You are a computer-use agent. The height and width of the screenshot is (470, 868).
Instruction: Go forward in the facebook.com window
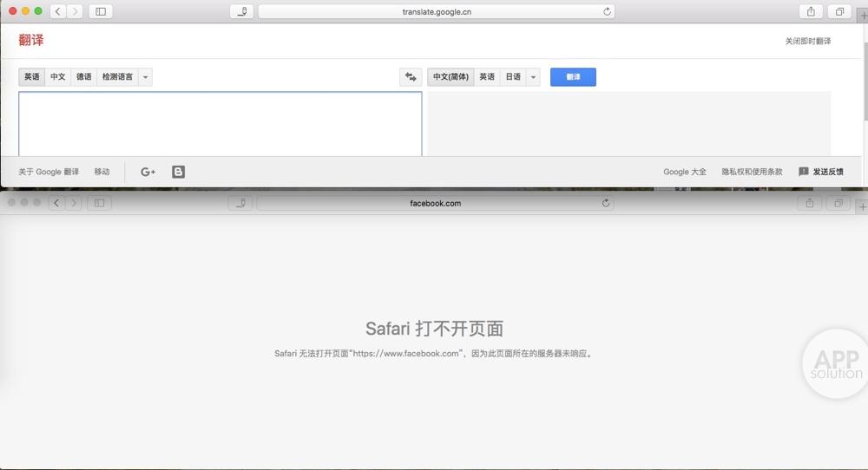click(74, 203)
